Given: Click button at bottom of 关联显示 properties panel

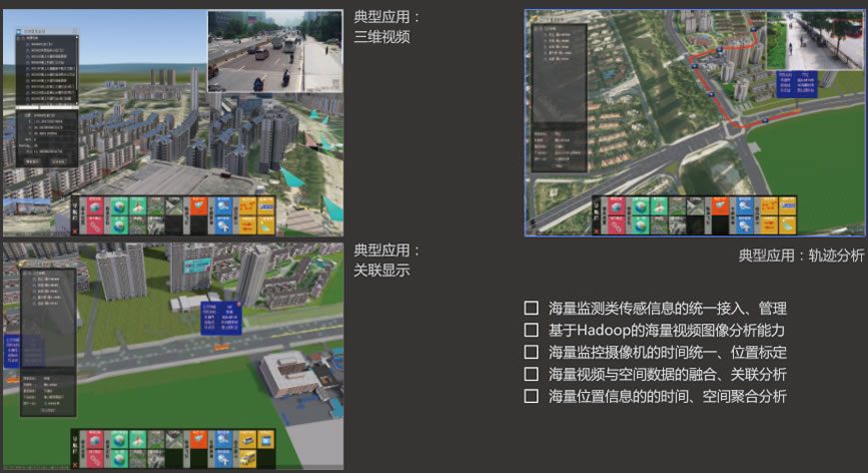Looking at the screenshot, I should (x=48, y=408).
